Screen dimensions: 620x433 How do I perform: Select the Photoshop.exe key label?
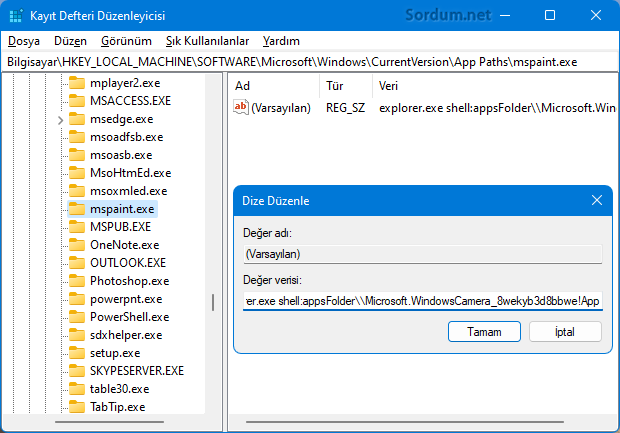(130, 281)
